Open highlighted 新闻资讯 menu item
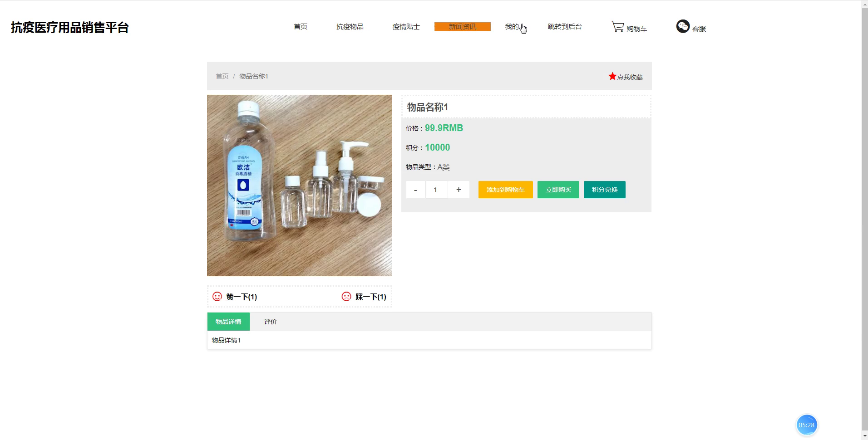 coord(463,27)
